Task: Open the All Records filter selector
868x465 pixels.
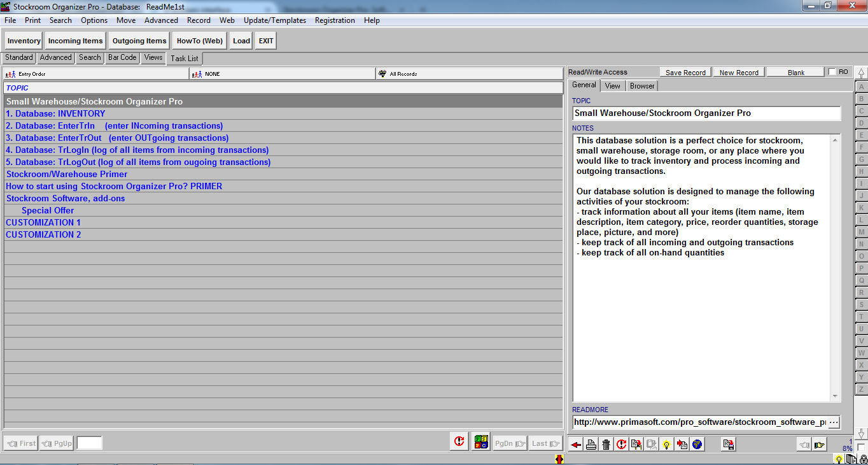Action: coord(469,74)
